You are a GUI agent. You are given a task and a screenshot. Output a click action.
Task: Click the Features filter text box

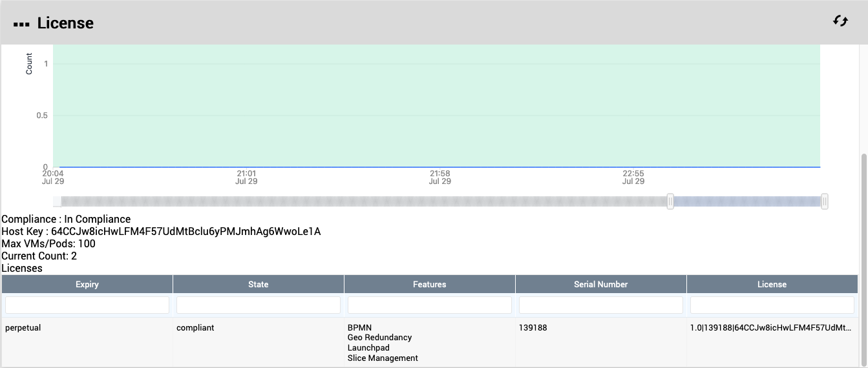click(430, 305)
